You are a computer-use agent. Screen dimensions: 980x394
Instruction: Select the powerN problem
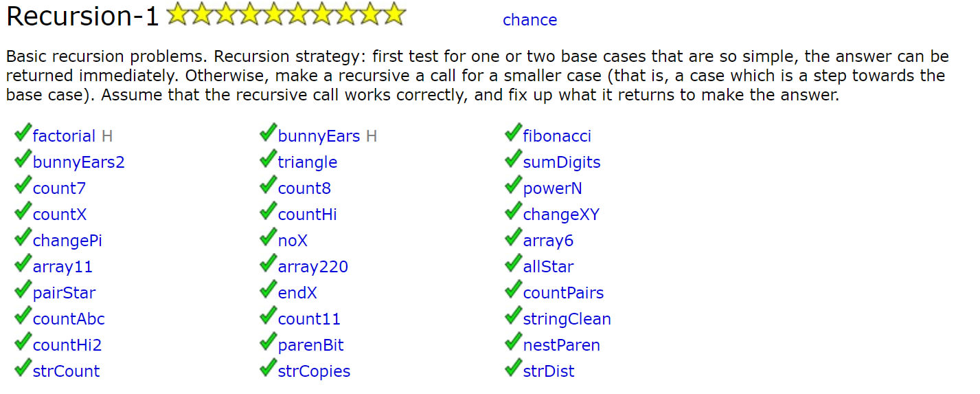coord(552,188)
